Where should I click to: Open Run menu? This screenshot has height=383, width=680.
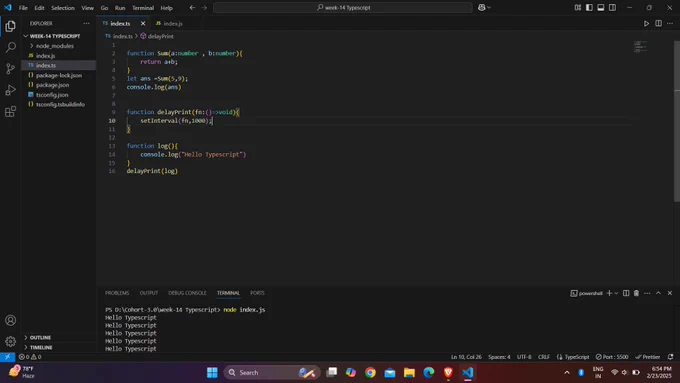click(x=120, y=8)
